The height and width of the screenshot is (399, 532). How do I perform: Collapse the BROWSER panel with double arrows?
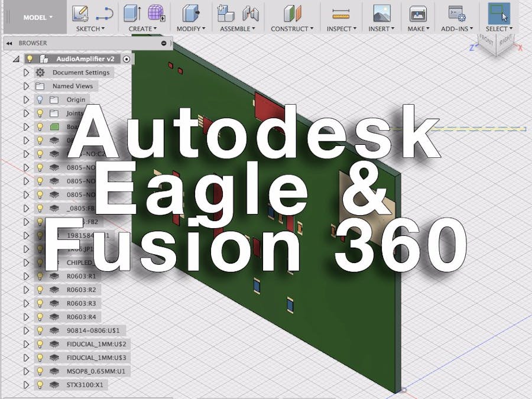pyautogui.click(x=9, y=43)
